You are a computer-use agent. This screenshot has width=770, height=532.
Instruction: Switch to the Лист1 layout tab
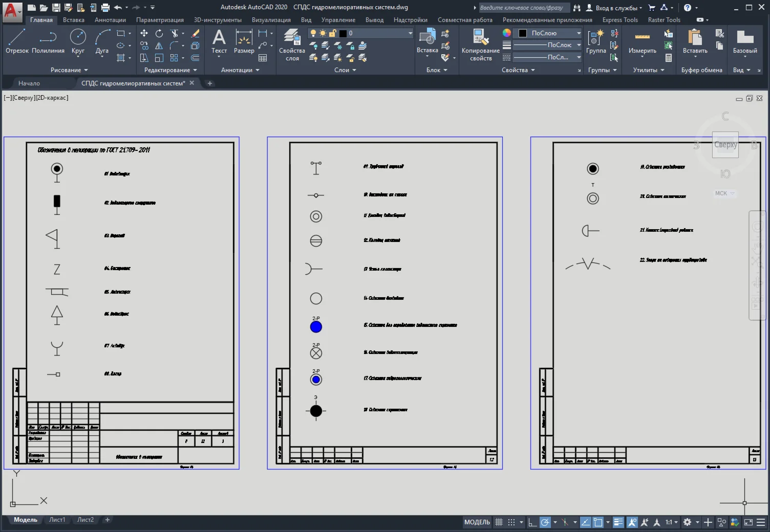point(57,520)
